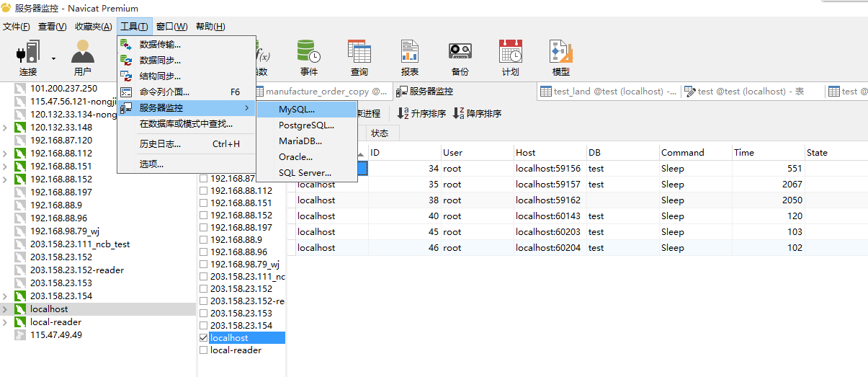Click the 降序排序 descending sort button
Viewport: 868px width, 377px height.
click(477, 114)
